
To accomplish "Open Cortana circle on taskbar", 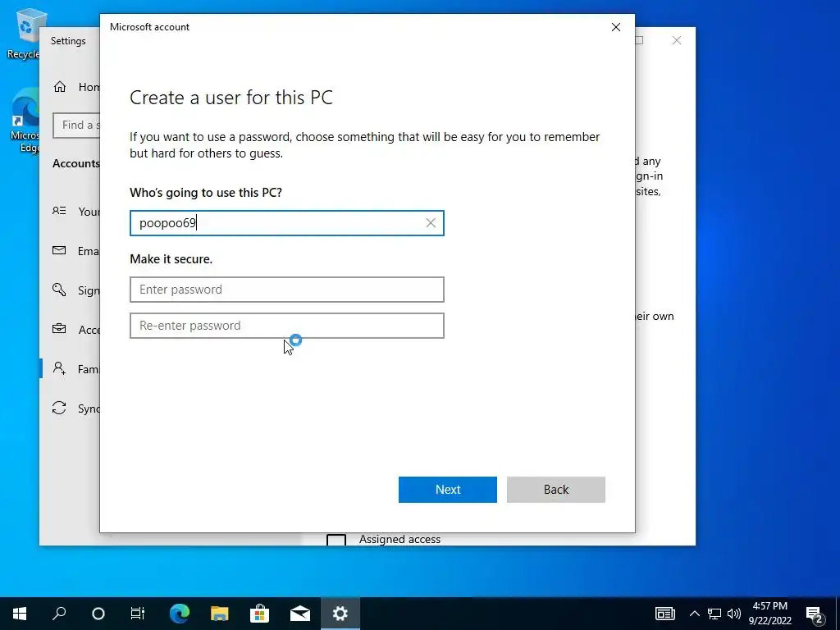I will pos(98,614).
